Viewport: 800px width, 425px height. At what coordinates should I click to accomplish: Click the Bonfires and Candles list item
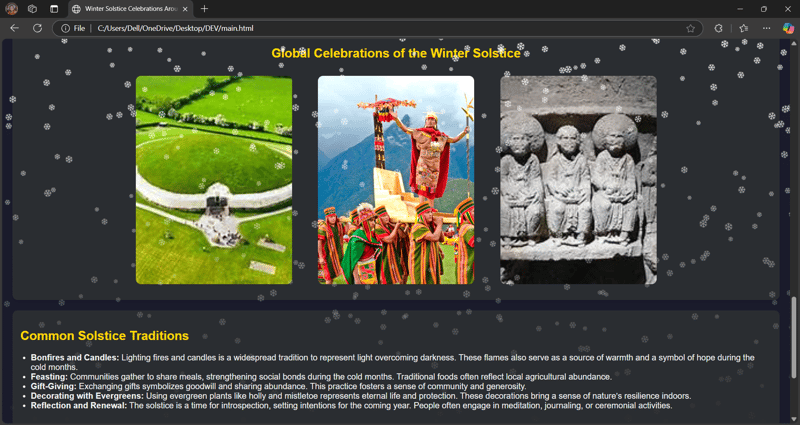pyautogui.click(x=392, y=362)
